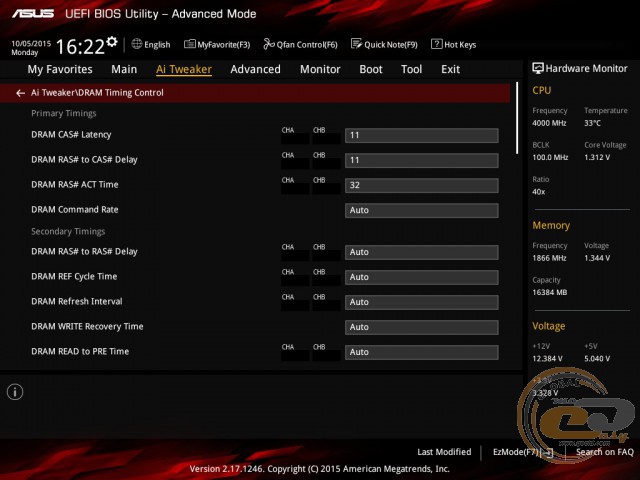The image size is (640, 480).
Task: Open the Tool tab
Action: [x=411, y=69]
